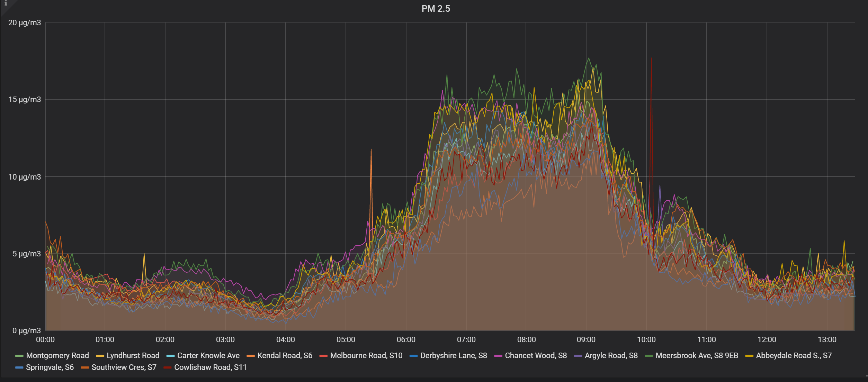Toggle Chancet Wood, S8 series in legend
Screen dimensions: 868x382
536,355
